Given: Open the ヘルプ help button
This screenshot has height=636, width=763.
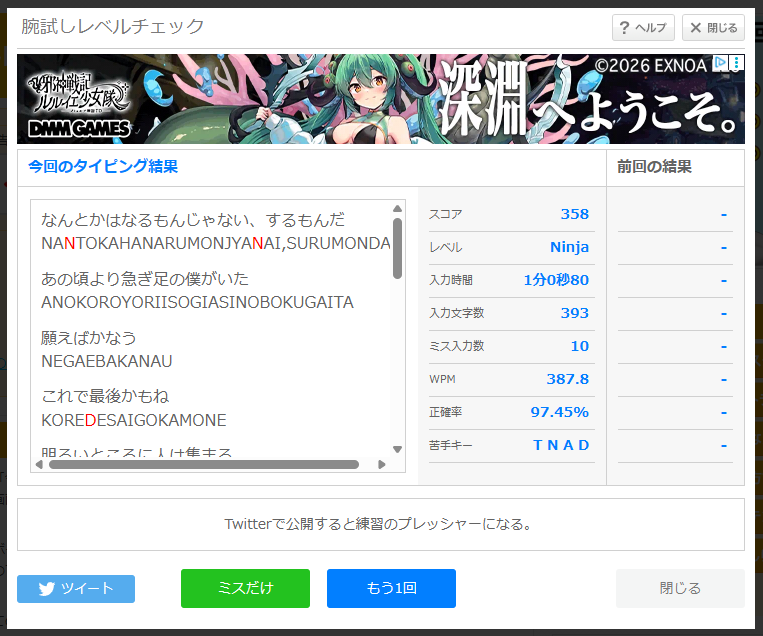Looking at the screenshot, I should point(643,28).
